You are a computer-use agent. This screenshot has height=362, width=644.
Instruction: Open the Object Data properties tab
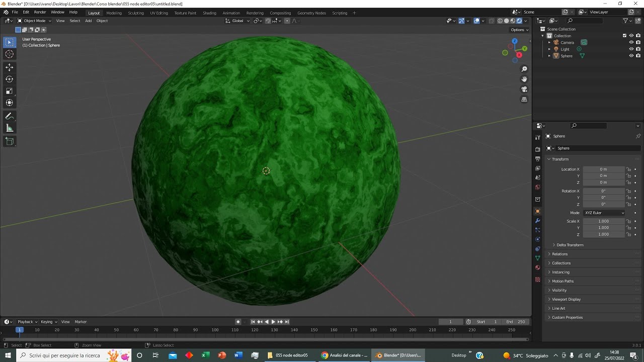point(538,258)
